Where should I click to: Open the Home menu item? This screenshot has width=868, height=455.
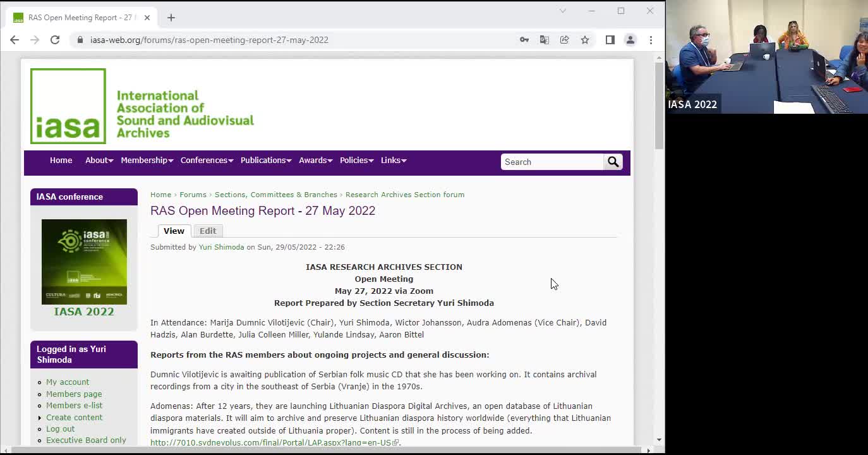coord(61,160)
